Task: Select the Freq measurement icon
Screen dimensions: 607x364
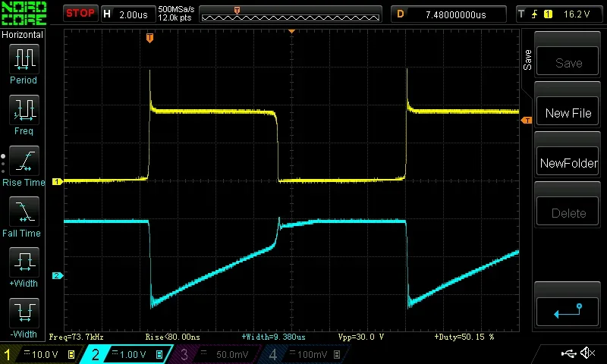Action: pos(24,110)
